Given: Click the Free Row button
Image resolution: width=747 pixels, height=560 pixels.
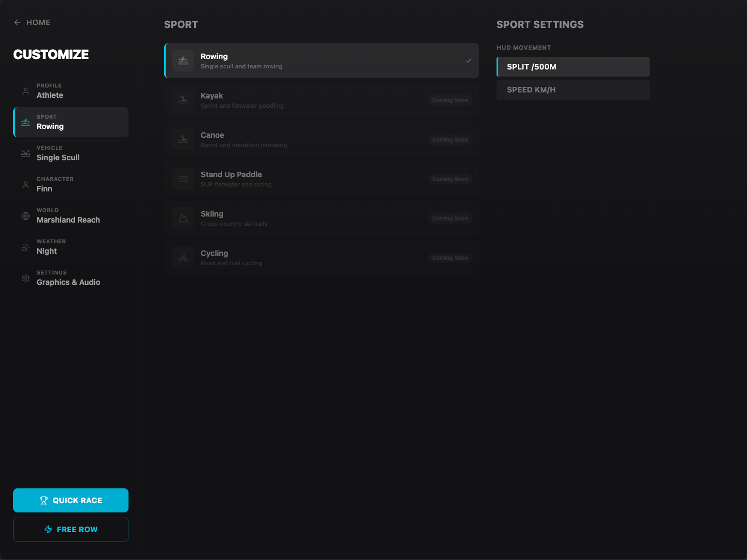Looking at the screenshot, I should pos(71,529).
